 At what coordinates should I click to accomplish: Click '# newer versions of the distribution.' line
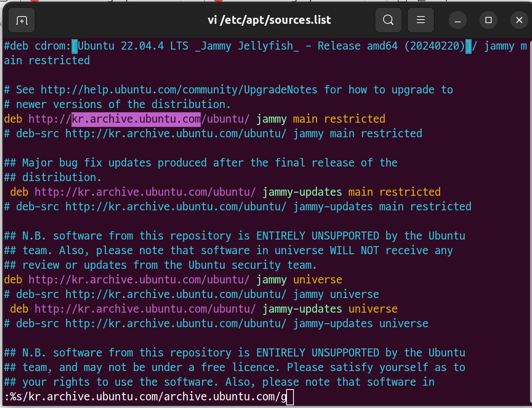coord(117,105)
